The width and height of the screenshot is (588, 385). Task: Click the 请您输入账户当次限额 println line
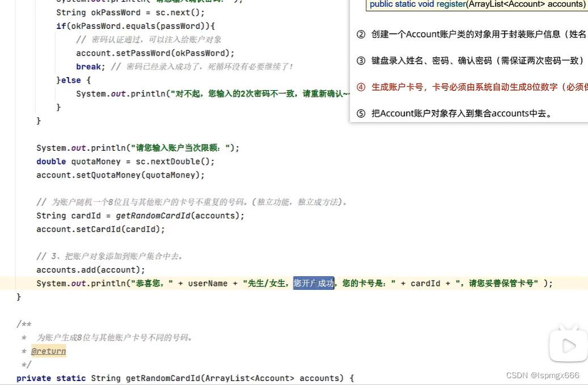(136, 147)
